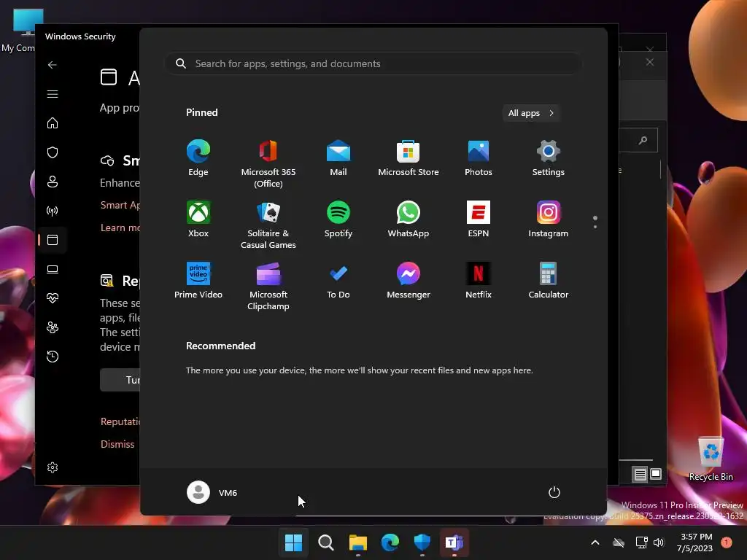Image resolution: width=747 pixels, height=560 pixels.
Task: Open Microsoft Store from pinned apps
Action: [x=409, y=158]
